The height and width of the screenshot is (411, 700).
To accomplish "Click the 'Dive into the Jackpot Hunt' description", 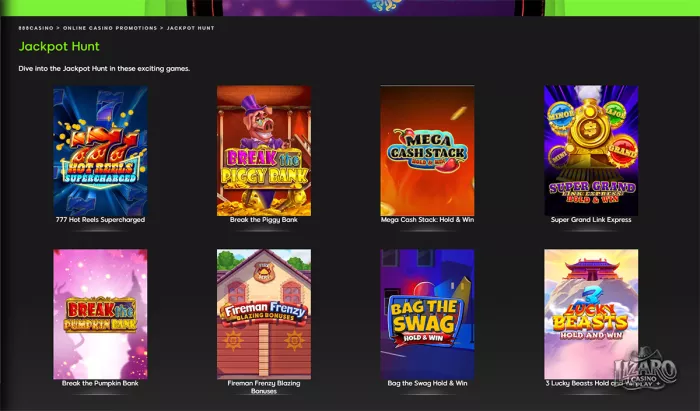I will point(104,69).
